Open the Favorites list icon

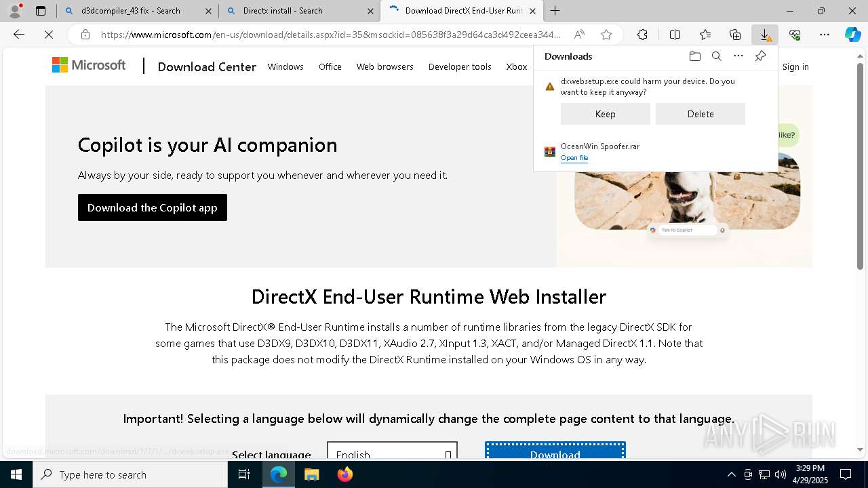(705, 35)
